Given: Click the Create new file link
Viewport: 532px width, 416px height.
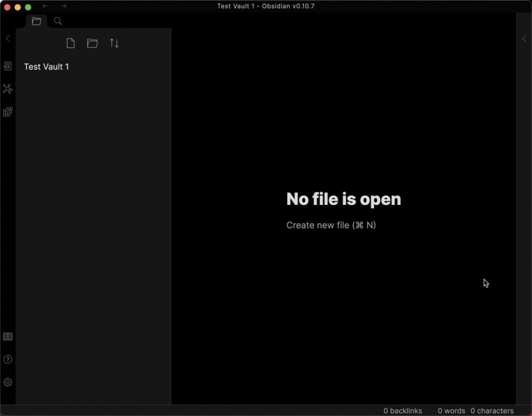Looking at the screenshot, I should [331, 225].
